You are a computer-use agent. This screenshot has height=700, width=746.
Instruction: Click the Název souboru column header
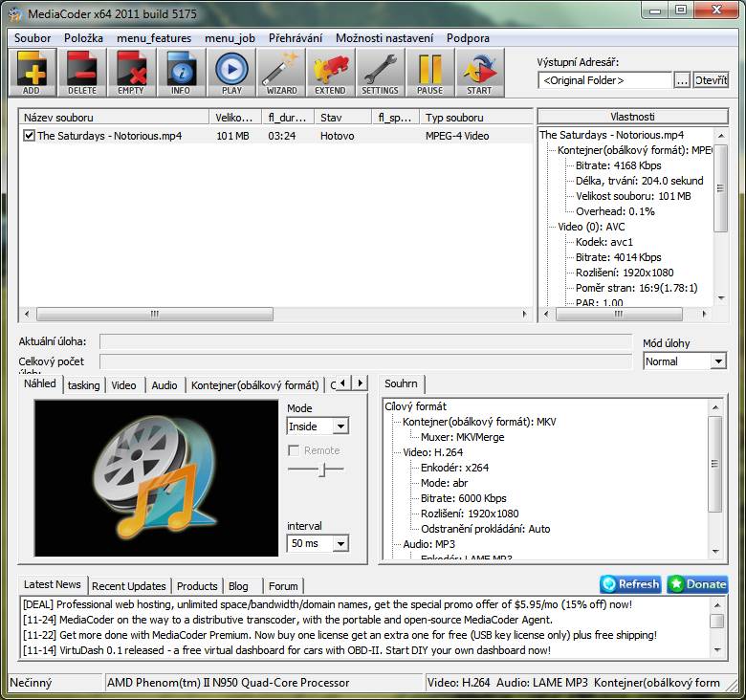114,118
